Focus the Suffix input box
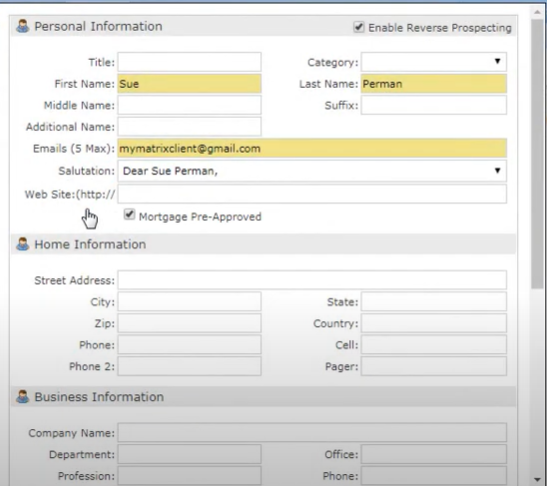The image size is (547, 486). [x=434, y=105]
